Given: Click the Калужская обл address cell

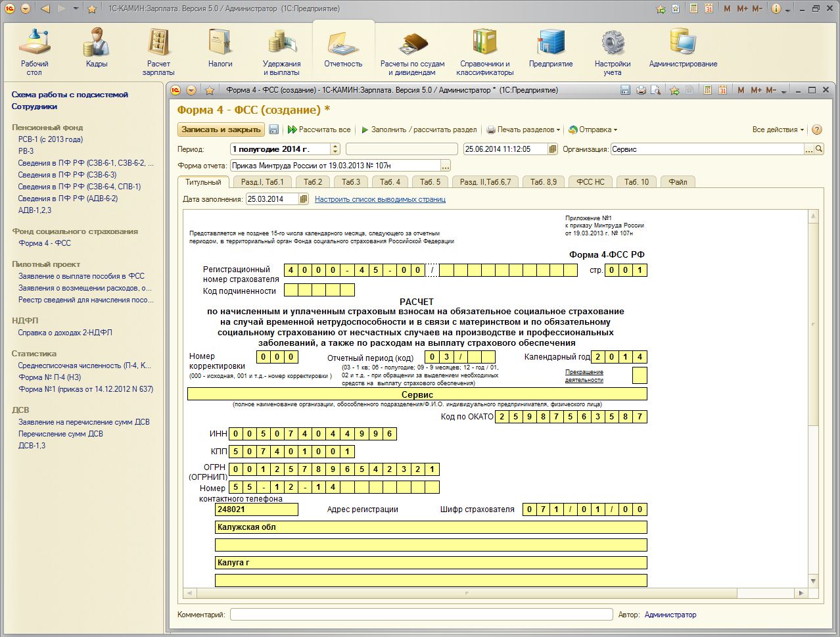Looking at the screenshot, I should (431, 527).
